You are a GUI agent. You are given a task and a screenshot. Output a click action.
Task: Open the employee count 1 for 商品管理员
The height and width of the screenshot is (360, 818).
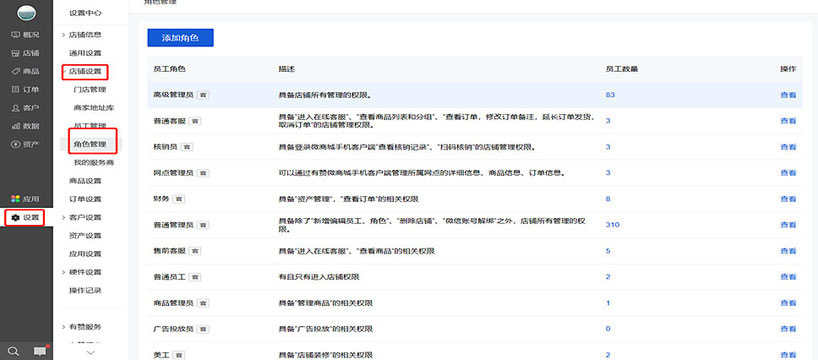[x=608, y=303]
